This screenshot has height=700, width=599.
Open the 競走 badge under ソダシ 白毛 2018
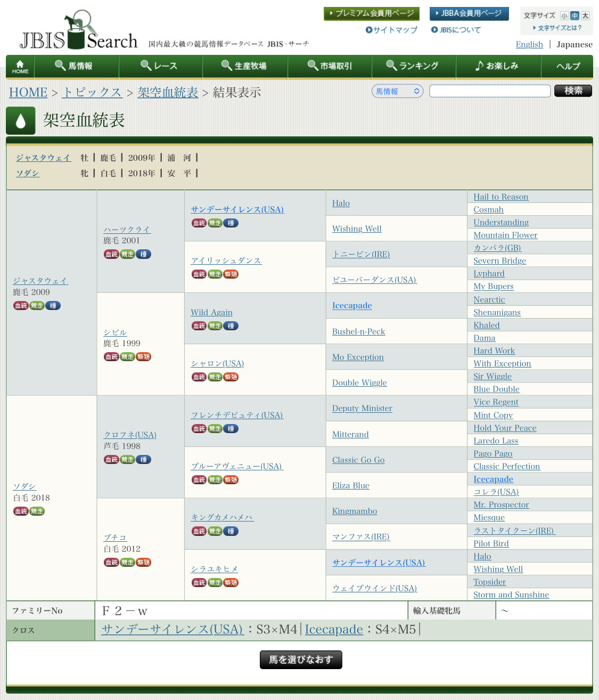[x=37, y=511]
